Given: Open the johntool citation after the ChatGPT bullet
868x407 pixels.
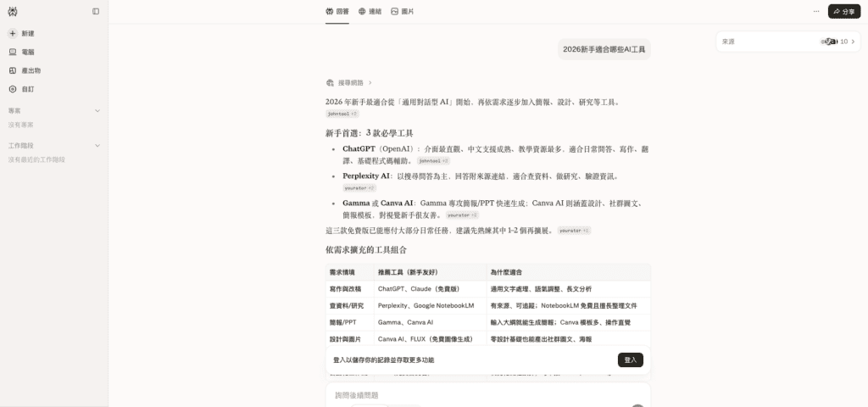Looking at the screenshot, I should click(x=433, y=160).
